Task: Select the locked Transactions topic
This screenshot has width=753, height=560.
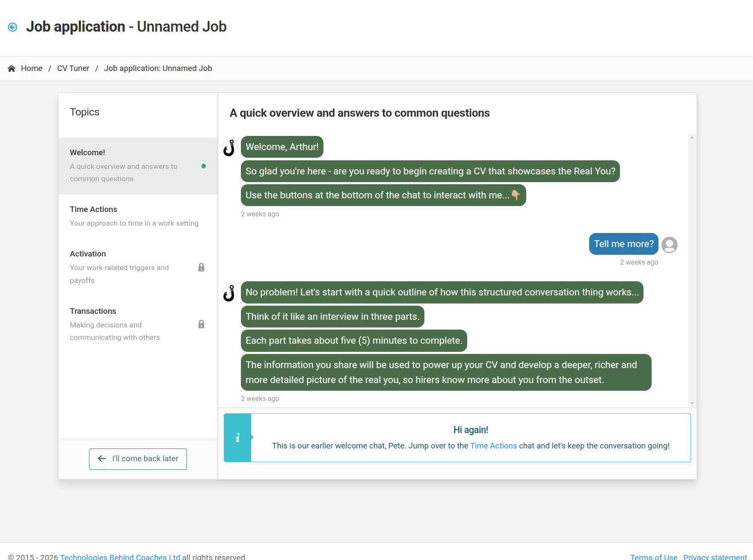Action: tap(138, 324)
